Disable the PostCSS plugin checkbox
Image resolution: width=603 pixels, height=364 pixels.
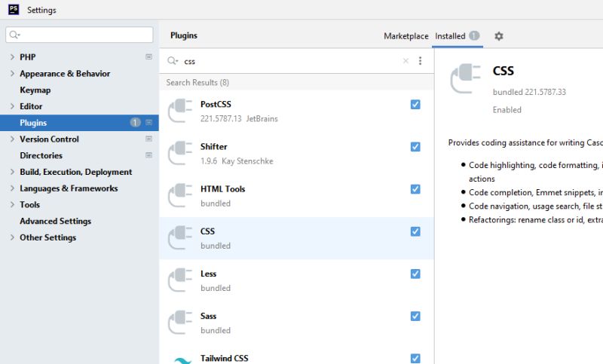[x=415, y=105]
